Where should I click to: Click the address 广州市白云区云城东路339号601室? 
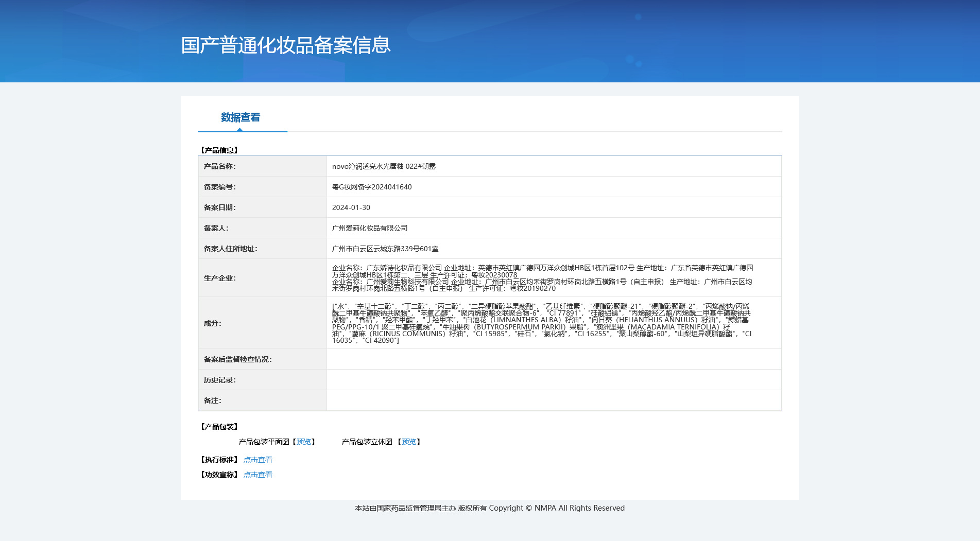(x=385, y=249)
